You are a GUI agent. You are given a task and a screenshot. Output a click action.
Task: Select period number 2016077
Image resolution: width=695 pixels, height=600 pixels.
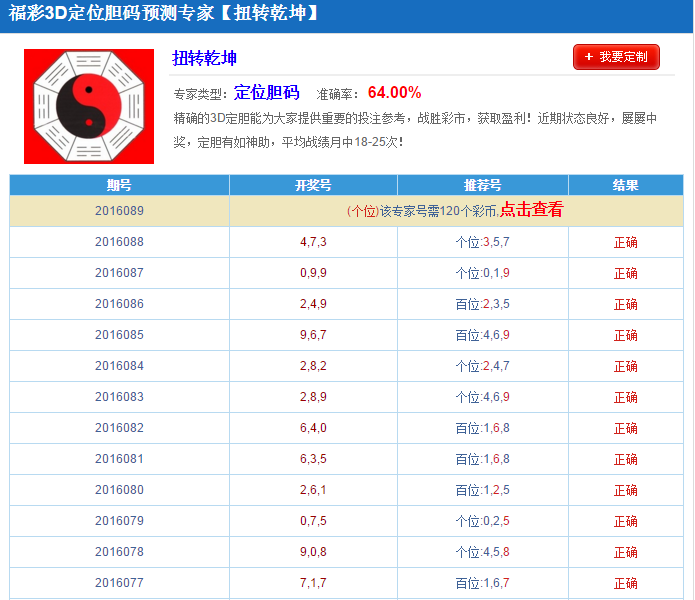119,583
